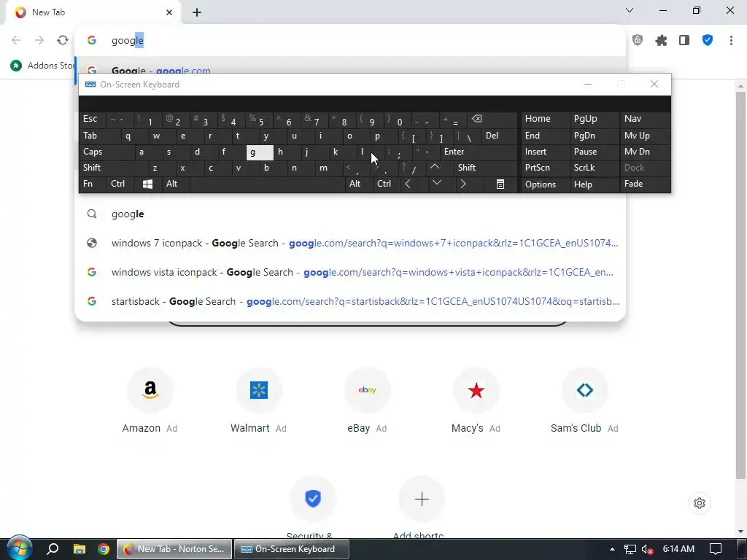Click the space bar on on-screen keyboard
The image size is (747, 560).
[267, 184]
